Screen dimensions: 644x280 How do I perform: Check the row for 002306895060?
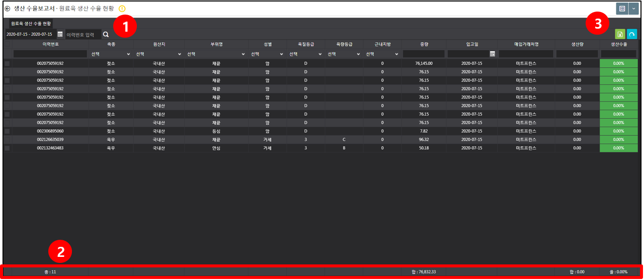pyautogui.click(x=7, y=131)
